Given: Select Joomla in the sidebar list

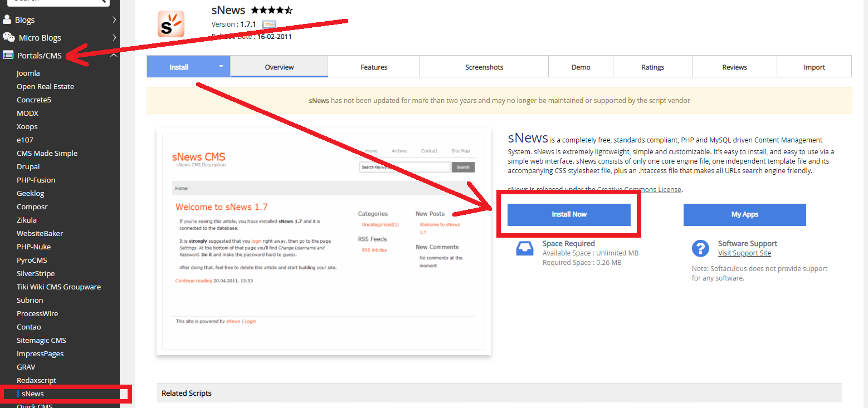Looking at the screenshot, I should point(28,73).
